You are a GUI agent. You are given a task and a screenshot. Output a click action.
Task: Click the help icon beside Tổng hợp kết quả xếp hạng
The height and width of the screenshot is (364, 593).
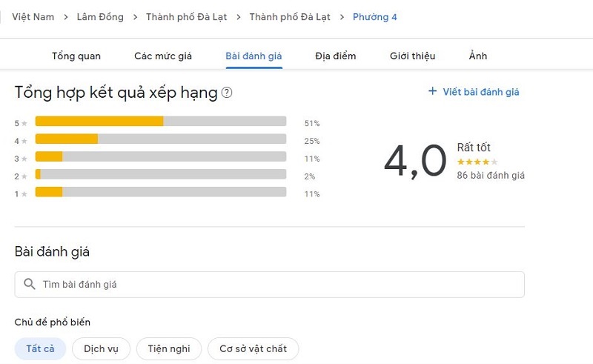click(x=227, y=93)
